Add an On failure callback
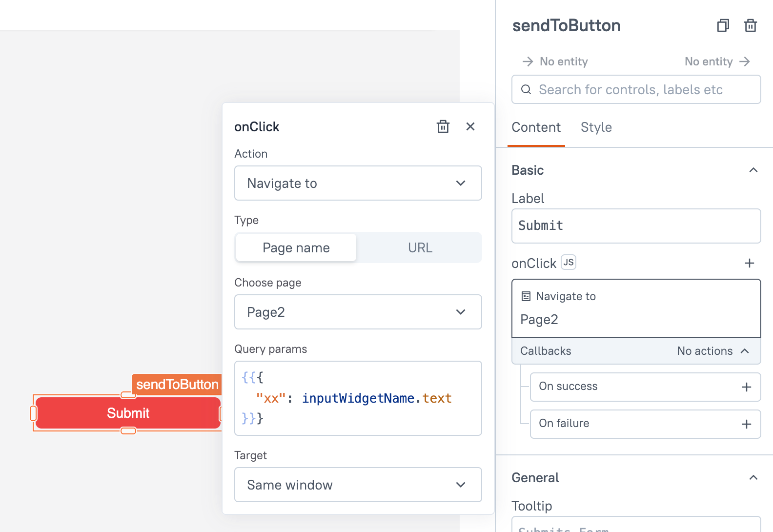Screen dimensions: 773x532 click(x=747, y=424)
